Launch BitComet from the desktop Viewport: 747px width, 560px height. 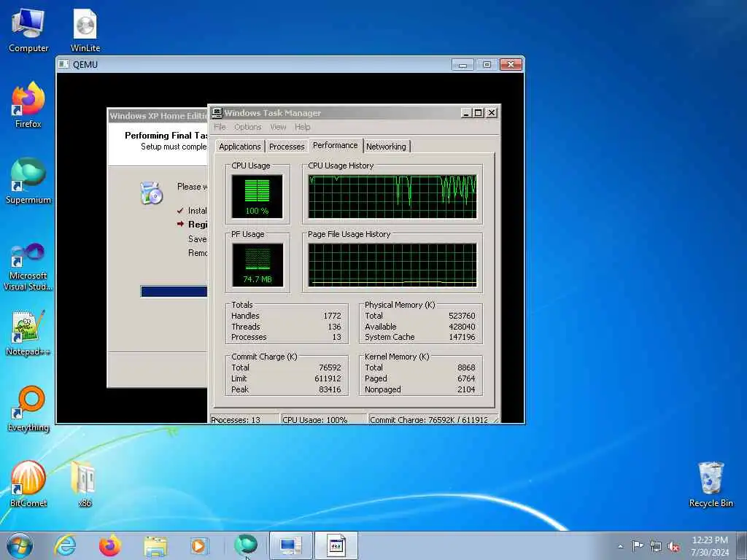click(28, 484)
